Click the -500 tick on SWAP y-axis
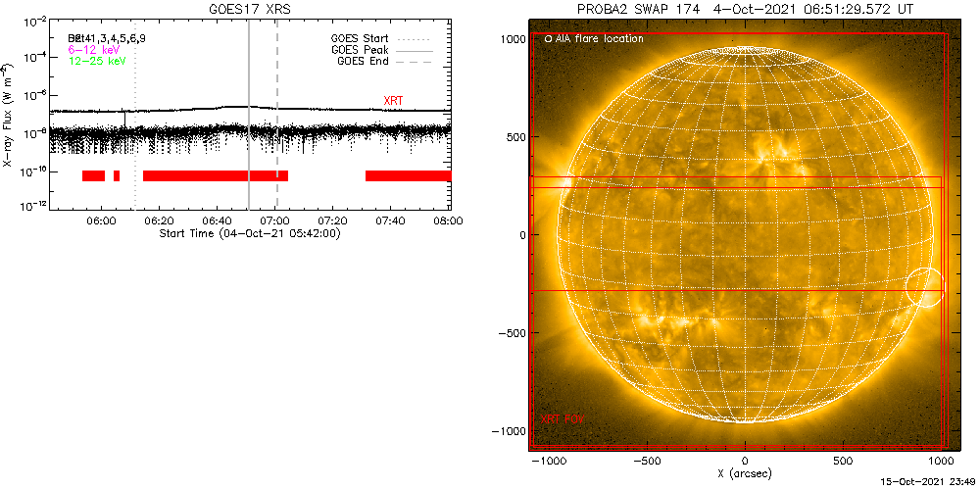Viewport: 980px width, 490px height. pyautogui.click(x=512, y=333)
